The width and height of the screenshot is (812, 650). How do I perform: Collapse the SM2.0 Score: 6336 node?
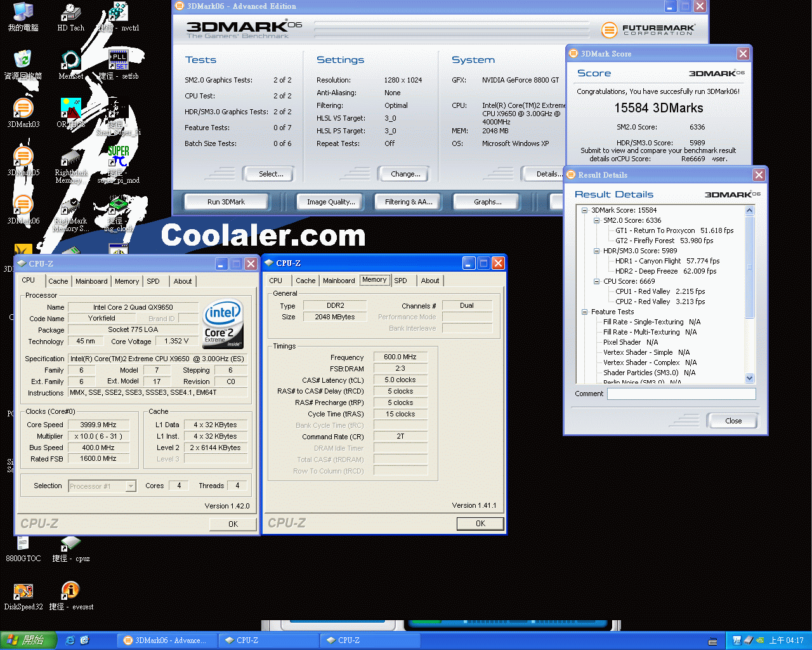click(596, 220)
